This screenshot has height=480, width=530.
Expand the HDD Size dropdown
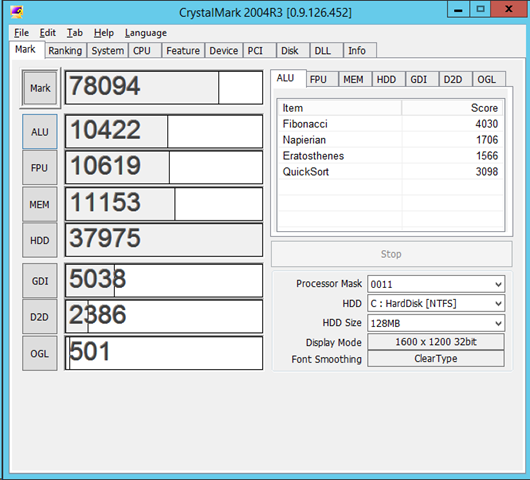click(436, 323)
